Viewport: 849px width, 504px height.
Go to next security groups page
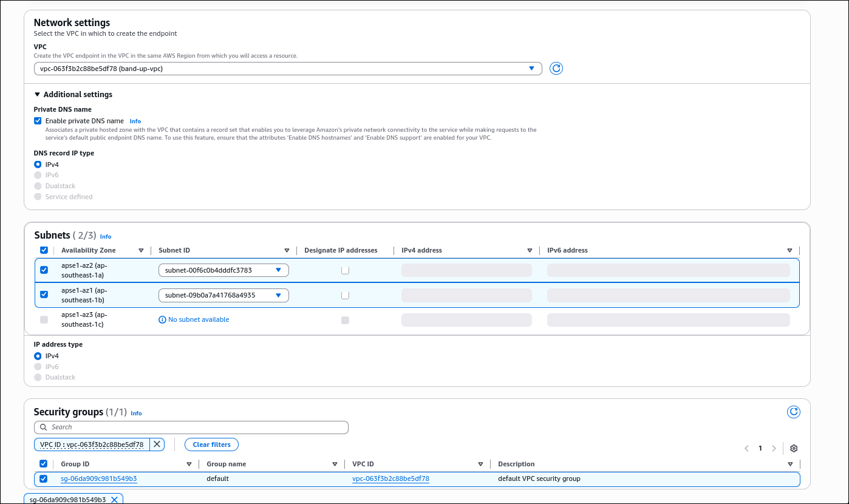click(x=774, y=449)
